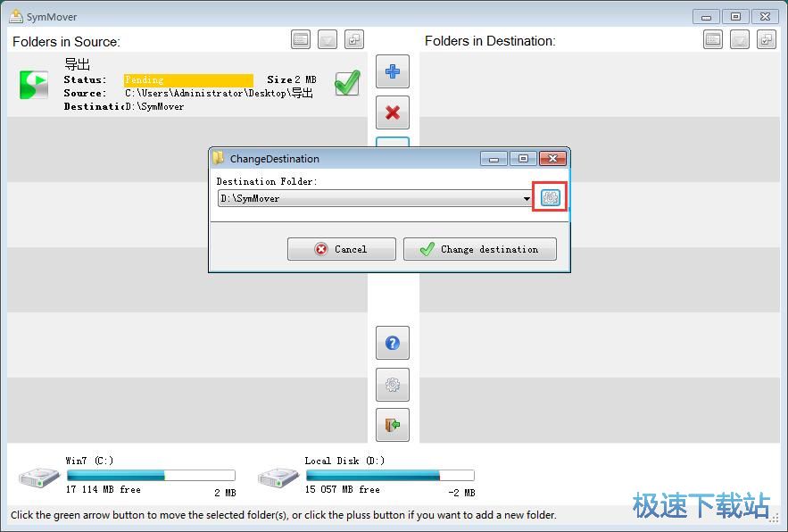Viewport: 788px width, 532px height.
Task: Click the Local Disk (D:) disk usage bar
Action: click(390, 475)
